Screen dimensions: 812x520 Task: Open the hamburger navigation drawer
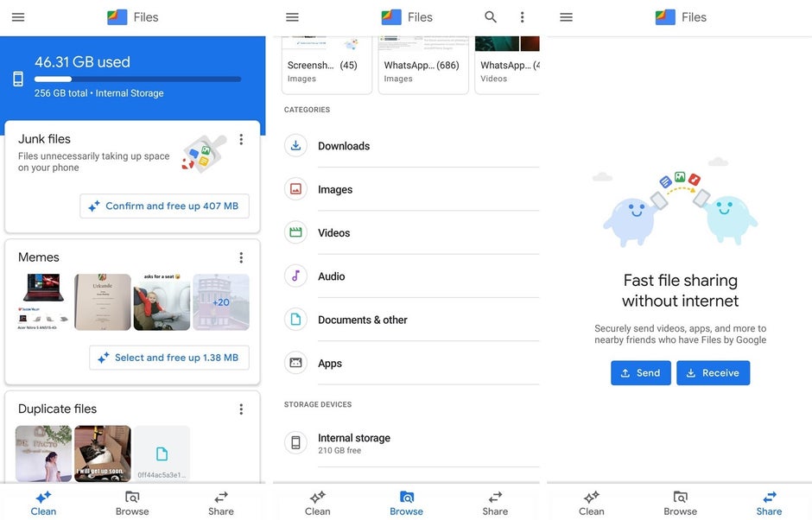point(291,16)
